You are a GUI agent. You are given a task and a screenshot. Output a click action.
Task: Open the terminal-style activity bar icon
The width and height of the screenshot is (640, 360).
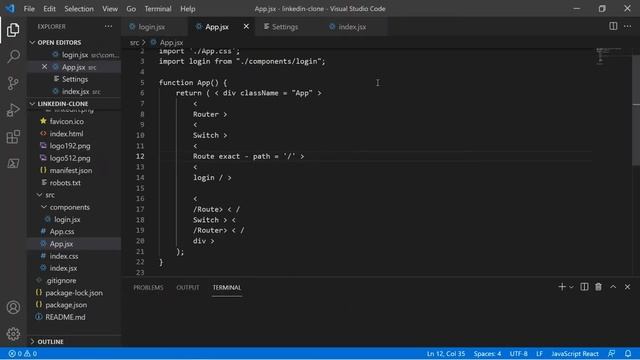click(x=13, y=164)
